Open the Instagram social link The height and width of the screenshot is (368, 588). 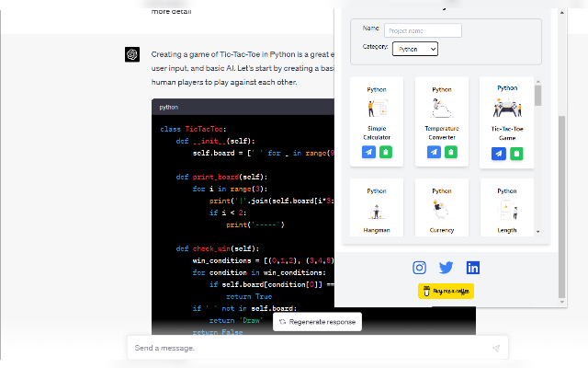[419, 268]
